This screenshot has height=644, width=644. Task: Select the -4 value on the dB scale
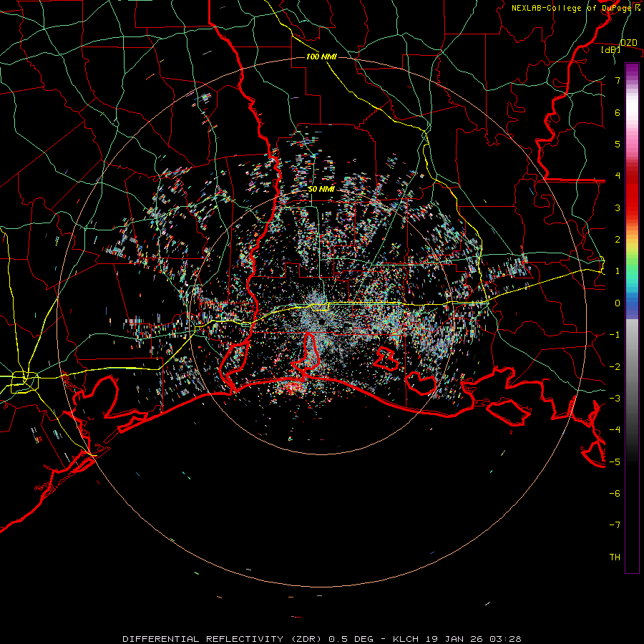tap(615, 430)
